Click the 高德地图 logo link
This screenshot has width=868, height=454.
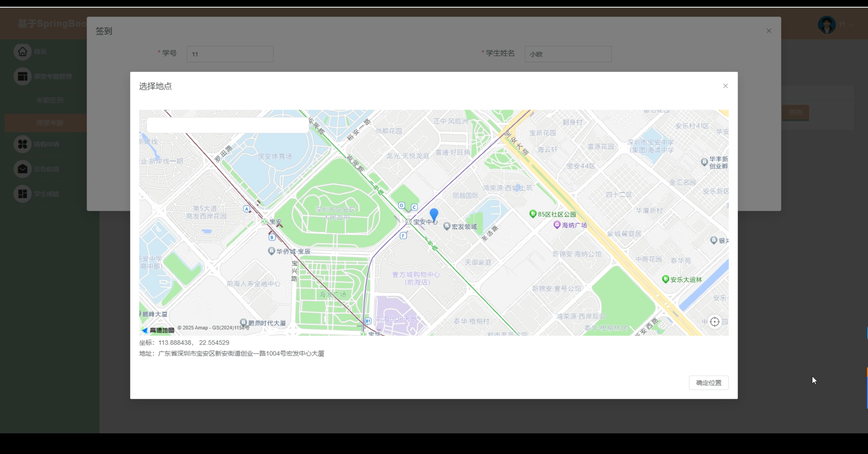click(158, 330)
